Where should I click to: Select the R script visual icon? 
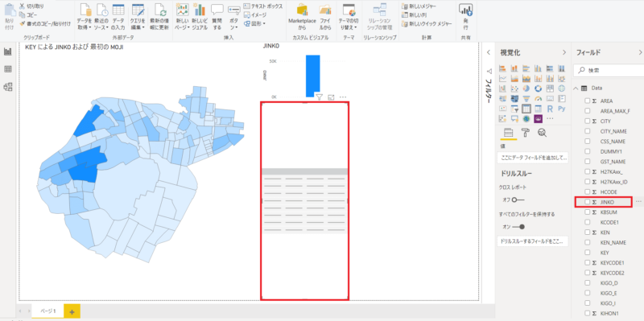[x=550, y=109]
